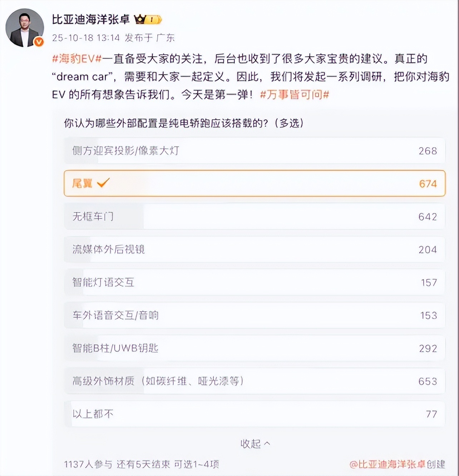Viewport: 459px width, 476px height.
Task: Deselect the checked 尾翼 poll option
Action: (254, 183)
